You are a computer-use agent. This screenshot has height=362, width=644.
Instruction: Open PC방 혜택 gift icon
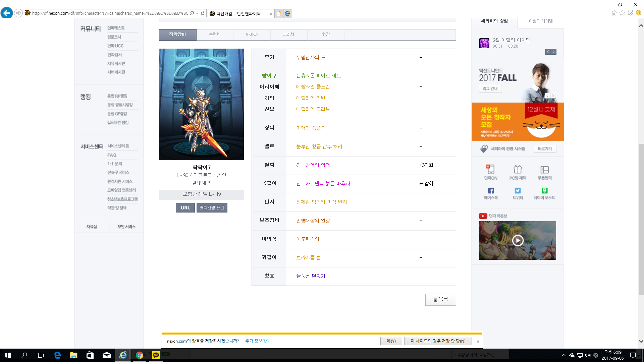pyautogui.click(x=518, y=173)
